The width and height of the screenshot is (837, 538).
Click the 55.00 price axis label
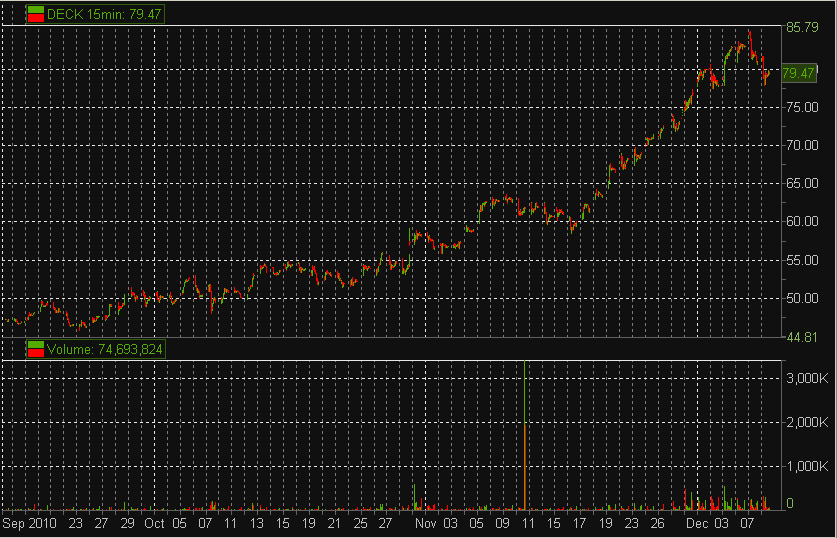802,260
